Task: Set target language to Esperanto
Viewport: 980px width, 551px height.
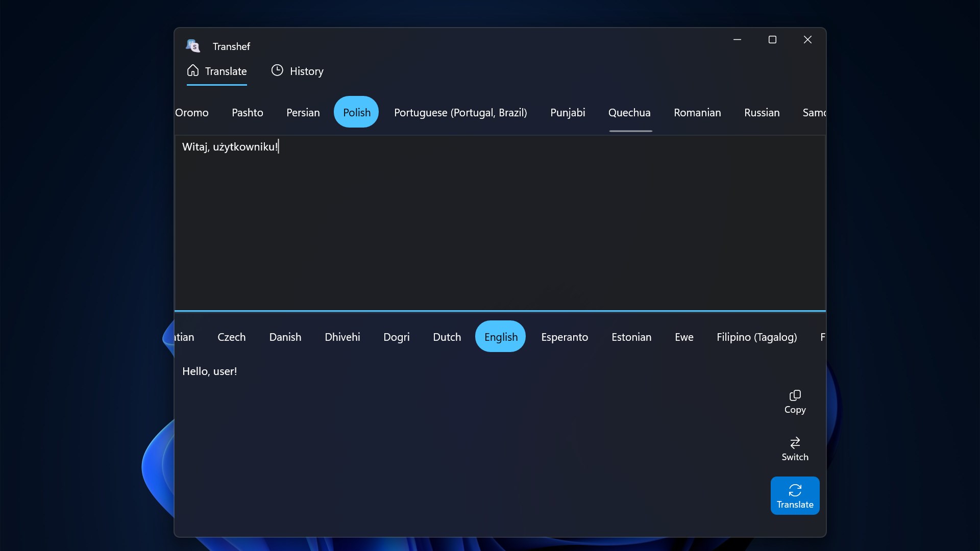Action: (x=565, y=337)
